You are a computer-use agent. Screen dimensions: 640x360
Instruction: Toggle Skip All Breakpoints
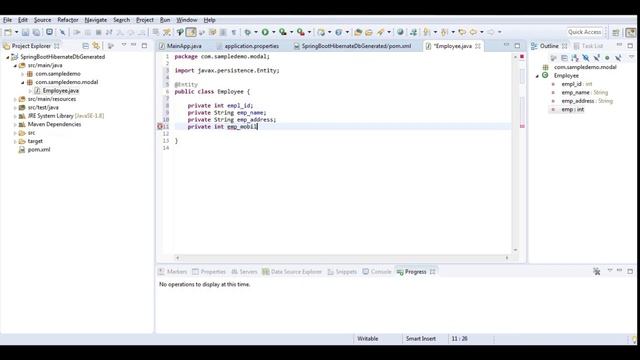[x=62, y=32]
